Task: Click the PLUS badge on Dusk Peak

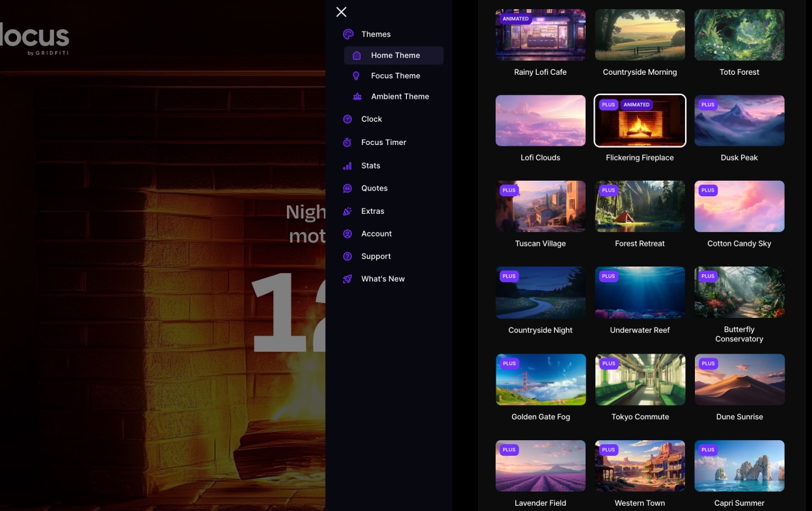Action: [x=708, y=105]
